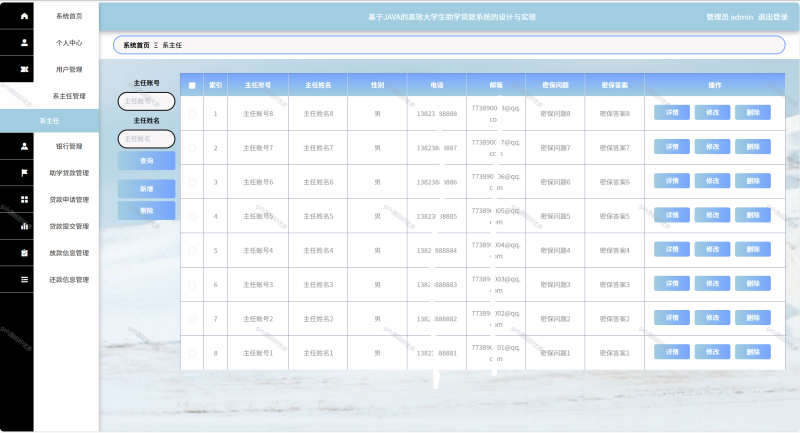Click 退出登录 to log out
Viewport: 800px width, 433px height.
[772, 17]
